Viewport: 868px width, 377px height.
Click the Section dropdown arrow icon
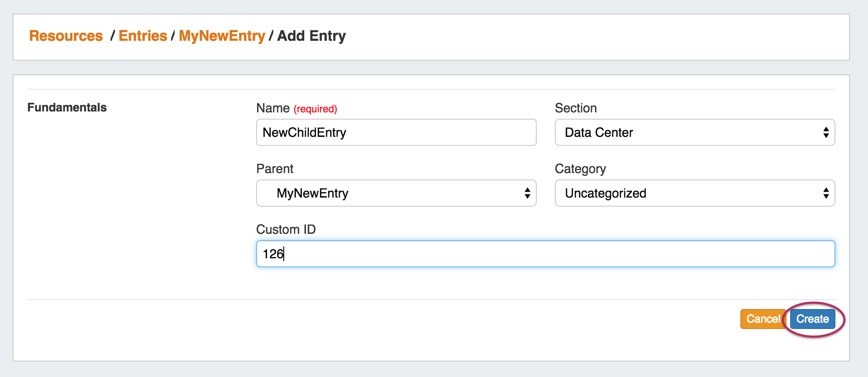coord(826,132)
